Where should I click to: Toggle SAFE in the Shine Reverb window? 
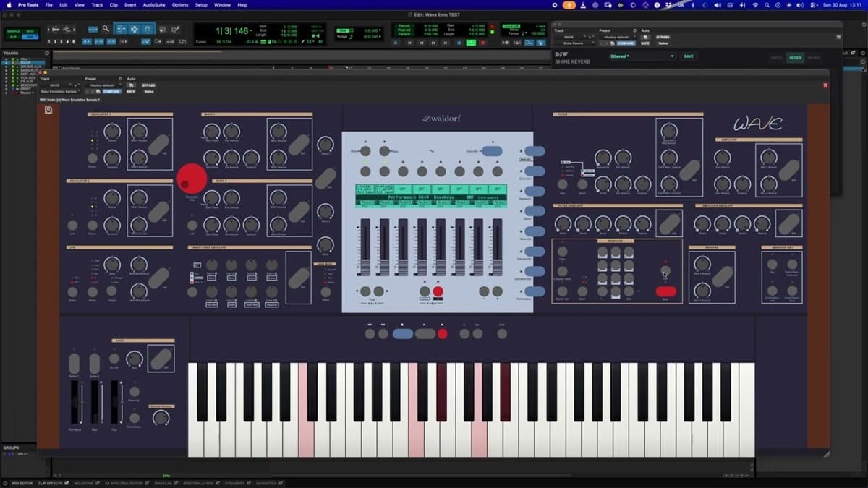(x=646, y=43)
